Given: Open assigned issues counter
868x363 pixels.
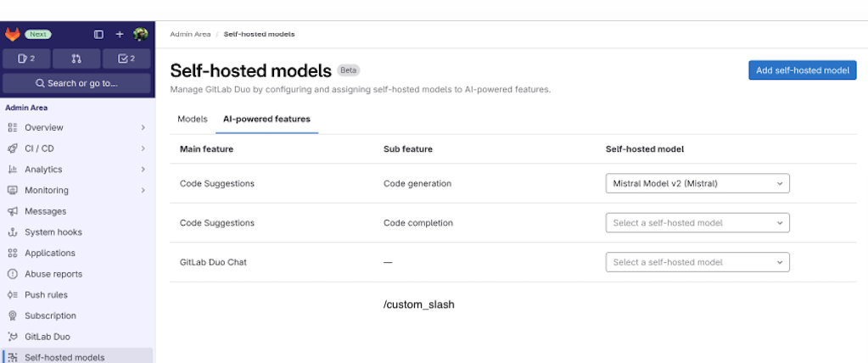Looking at the screenshot, I should pyautogui.click(x=26, y=59).
